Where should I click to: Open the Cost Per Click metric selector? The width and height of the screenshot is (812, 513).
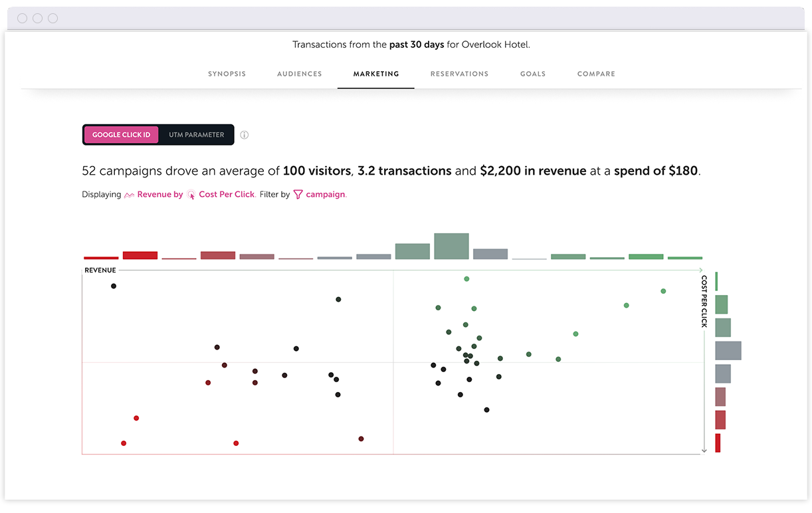227,195
